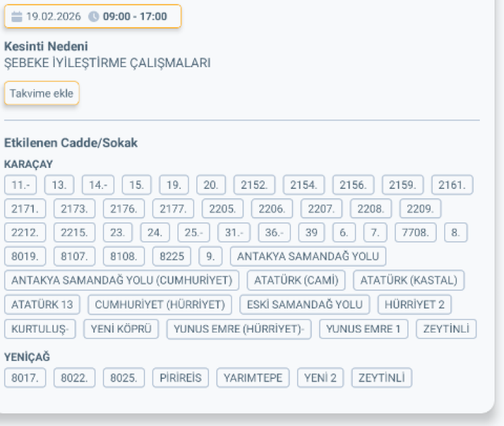Select the 8108. street tag
504x426 pixels.
tap(124, 256)
